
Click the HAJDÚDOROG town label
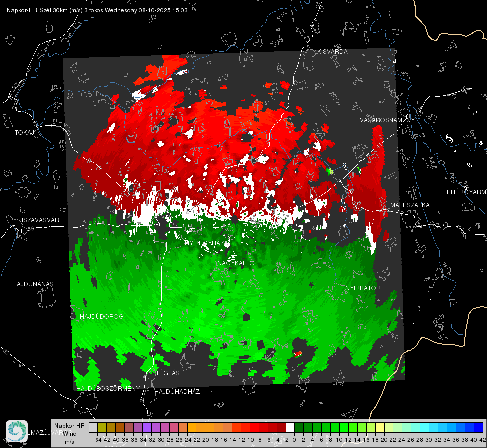click(101, 316)
